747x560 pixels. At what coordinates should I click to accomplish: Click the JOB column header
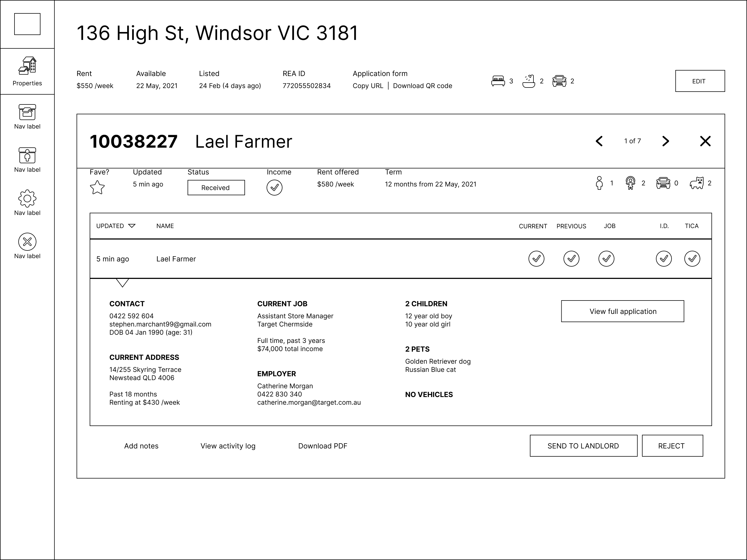coord(609,226)
